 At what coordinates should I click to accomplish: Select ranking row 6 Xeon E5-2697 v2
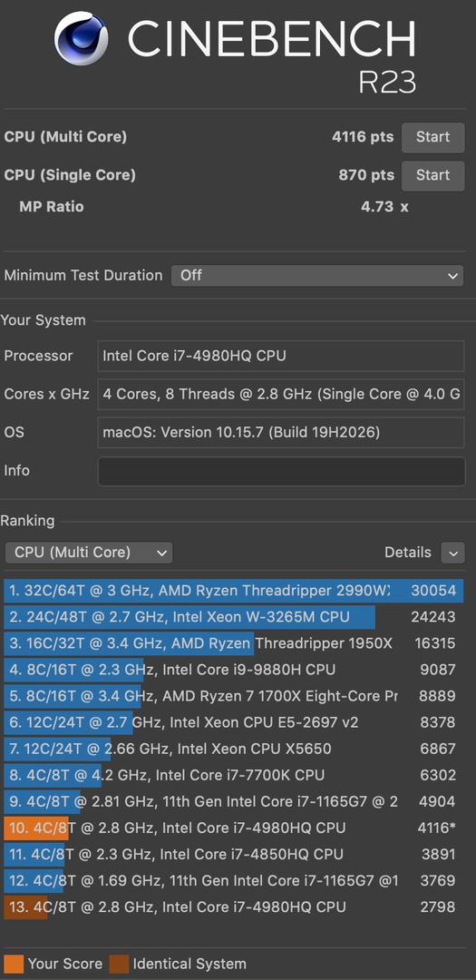point(234,722)
